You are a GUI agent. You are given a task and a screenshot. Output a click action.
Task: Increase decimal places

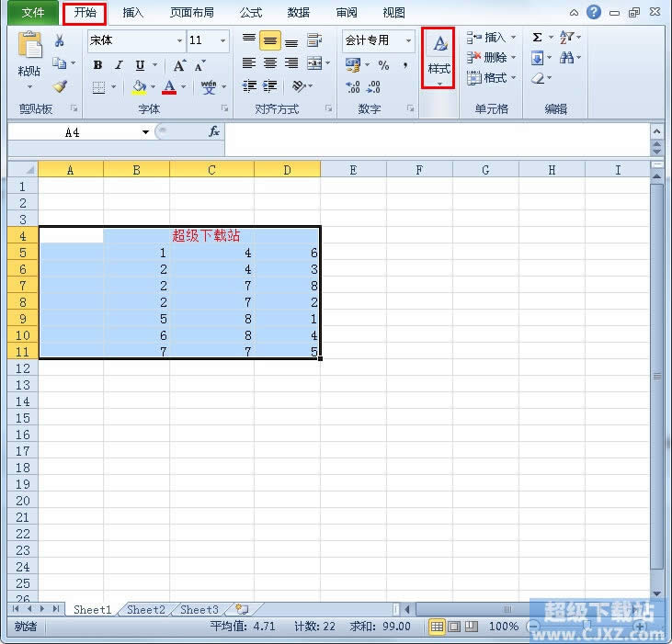(353, 87)
